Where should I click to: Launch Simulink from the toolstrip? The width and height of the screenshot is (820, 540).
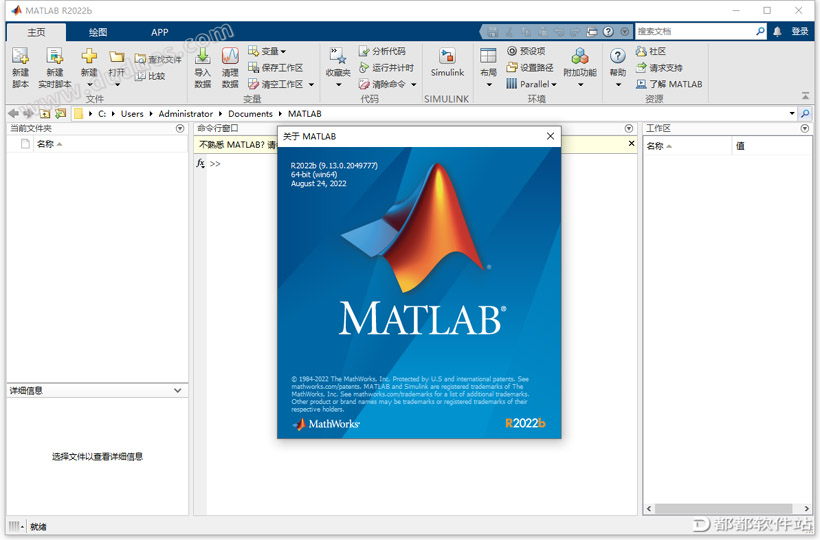click(447, 63)
